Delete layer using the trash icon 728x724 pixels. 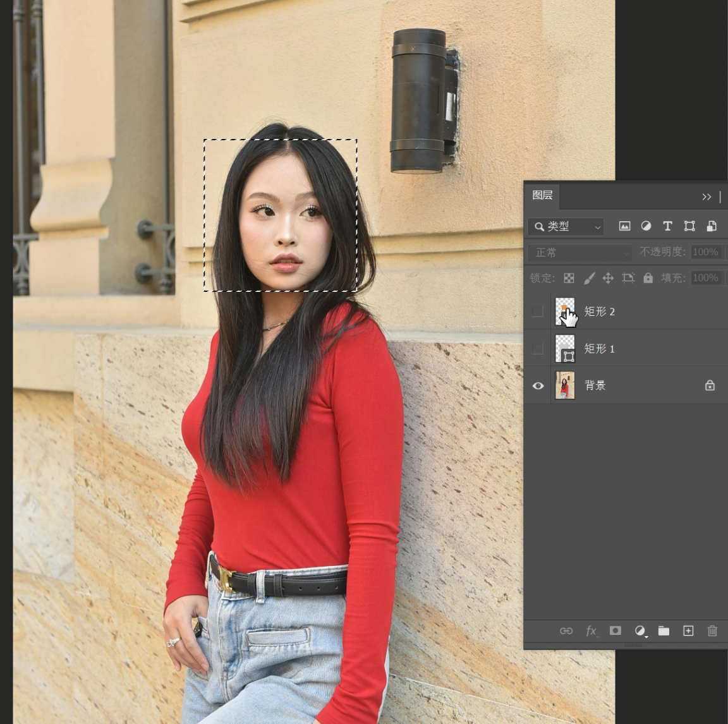coord(712,630)
